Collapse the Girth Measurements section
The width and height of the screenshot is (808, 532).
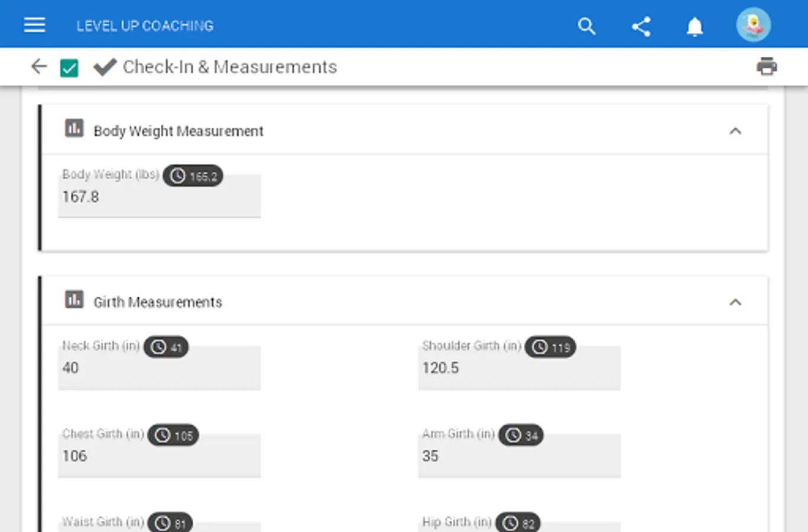pyautogui.click(x=735, y=302)
